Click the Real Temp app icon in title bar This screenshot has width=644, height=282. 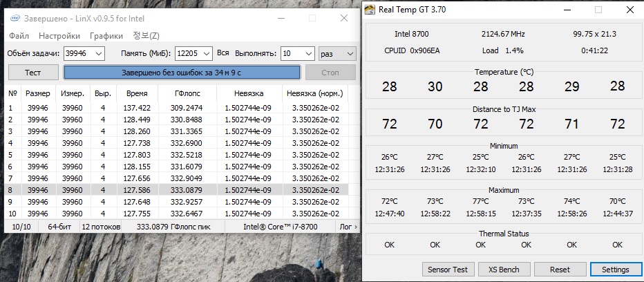371,10
